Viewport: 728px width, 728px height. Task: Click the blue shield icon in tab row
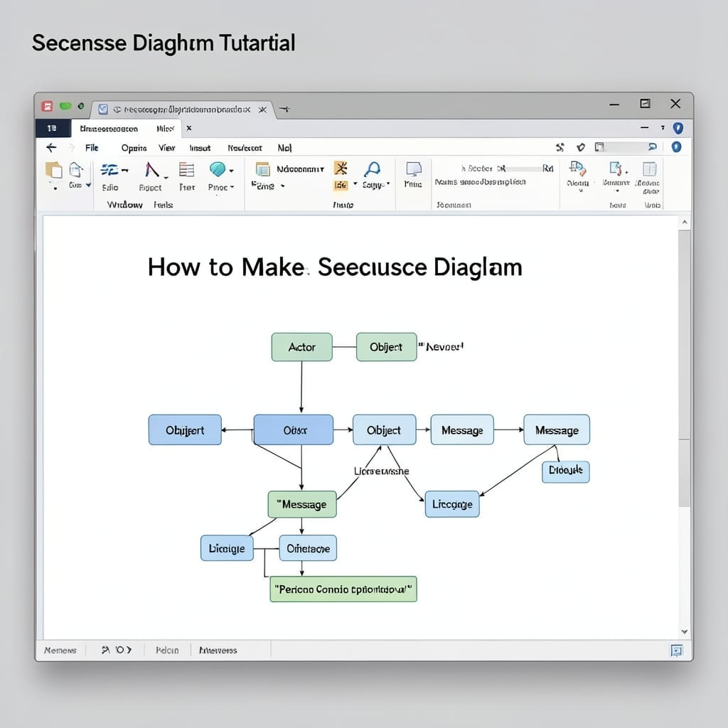tap(678, 128)
